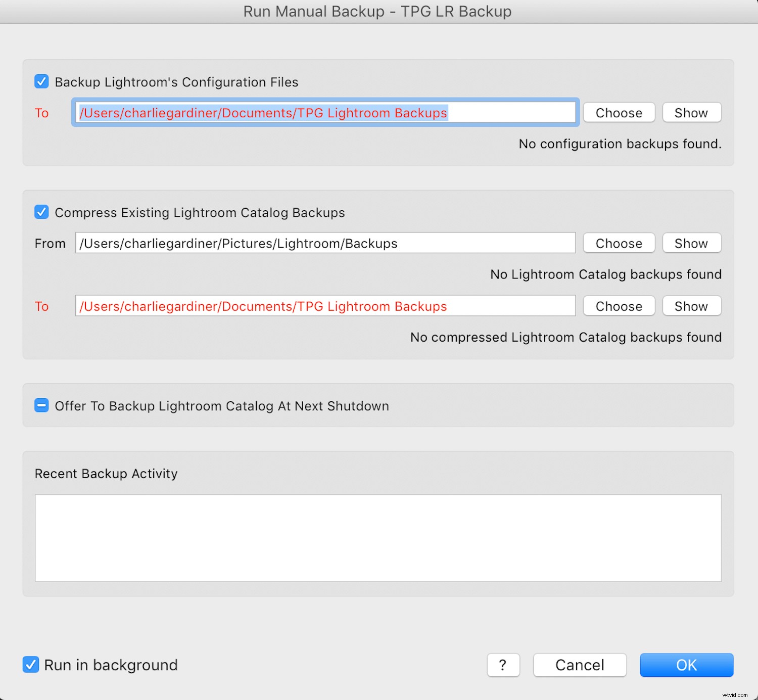Image resolution: width=758 pixels, height=700 pixels.
Task: Disable the Run in background checkbox
Action: coord(31,665)
